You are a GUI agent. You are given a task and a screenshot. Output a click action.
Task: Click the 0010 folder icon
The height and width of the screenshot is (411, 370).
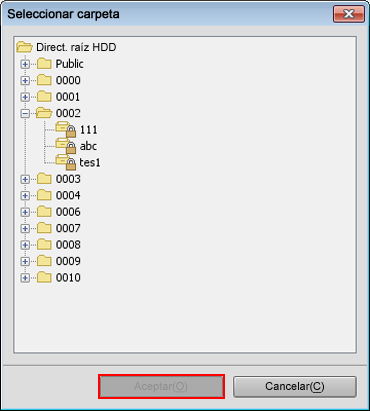tap(44, 277)
